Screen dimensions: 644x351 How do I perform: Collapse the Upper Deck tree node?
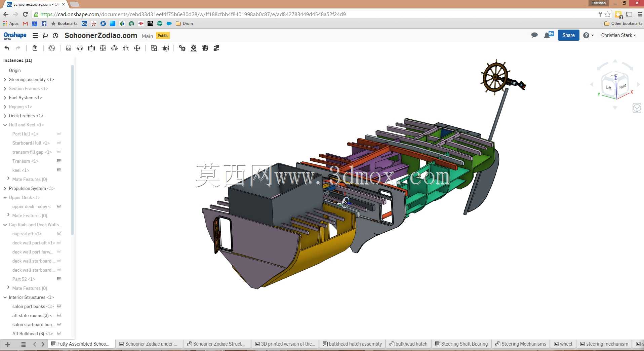(x=5, y=198)
